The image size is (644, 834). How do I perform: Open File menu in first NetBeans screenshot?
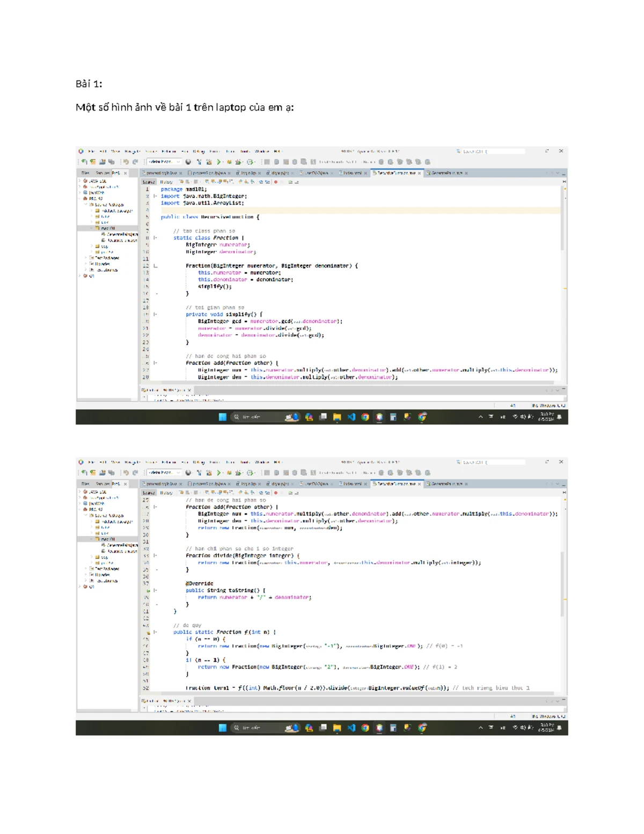(x=92, y=151)
